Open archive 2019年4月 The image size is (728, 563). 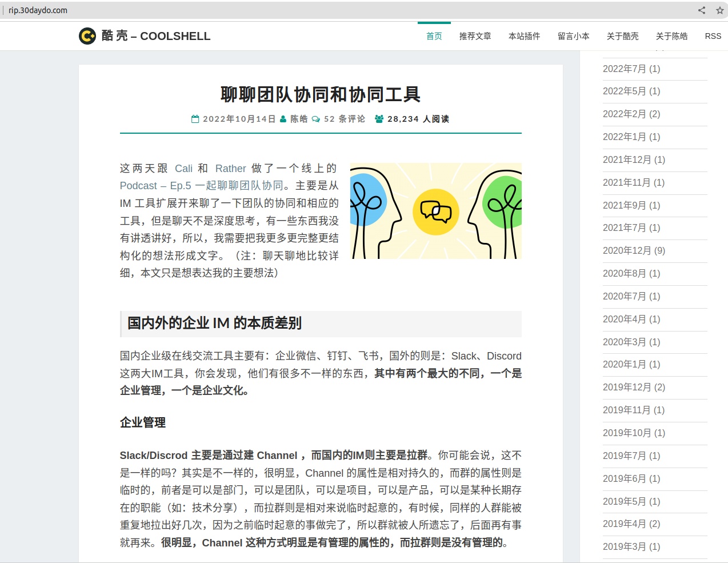(x=631, y=524)
